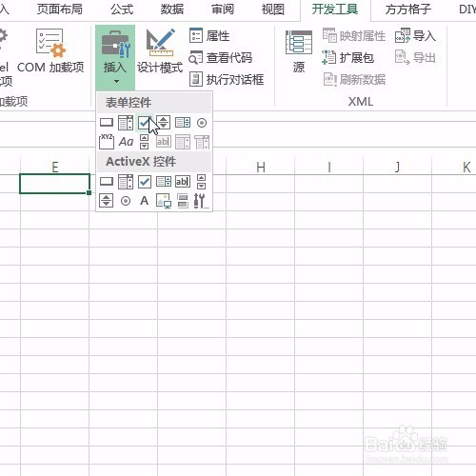Select column J header
The width and height of the screenshot is (476, 476).
(398, 167)
